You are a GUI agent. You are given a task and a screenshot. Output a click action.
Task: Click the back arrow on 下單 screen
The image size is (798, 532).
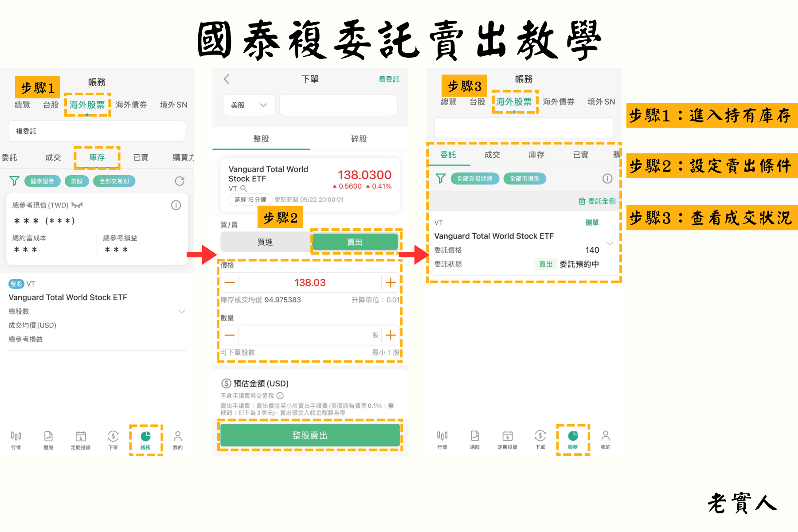point(227,79)
